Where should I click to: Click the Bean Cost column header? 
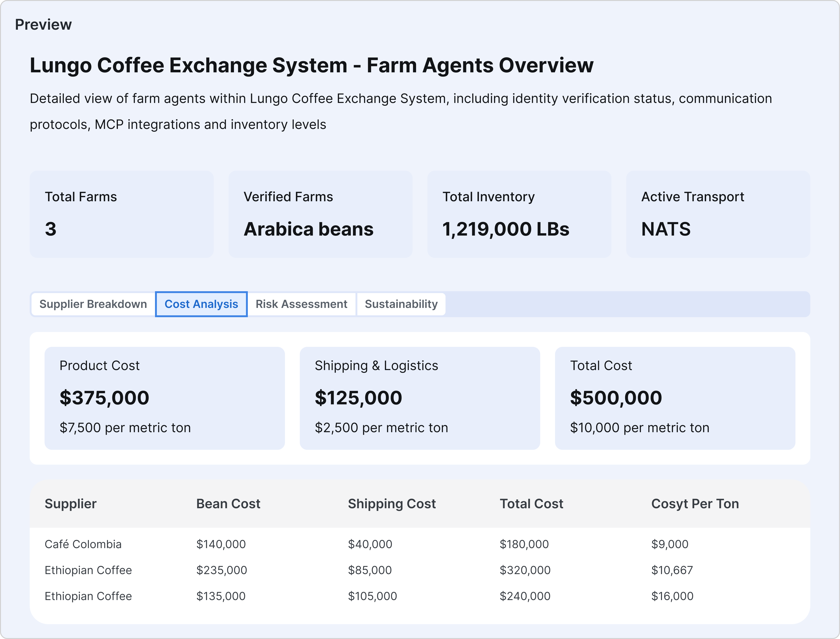pos(228,504)
